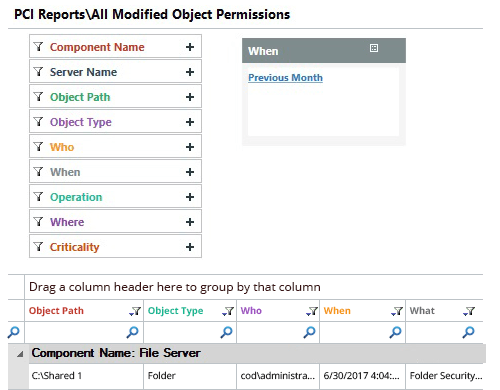Viewport: 500px width, 390px height.
Task: Add a Server Name filter with plus
Action: [190, 72]
